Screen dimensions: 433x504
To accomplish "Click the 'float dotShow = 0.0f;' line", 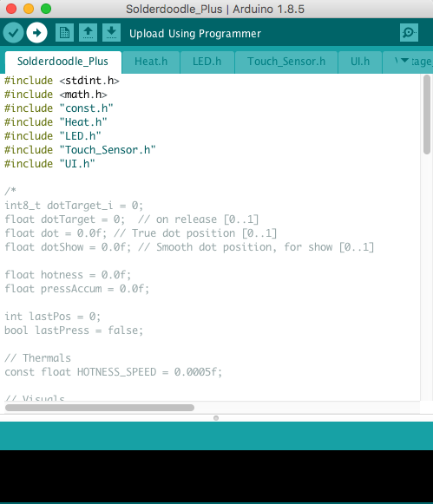I will [x=189, y=247].
